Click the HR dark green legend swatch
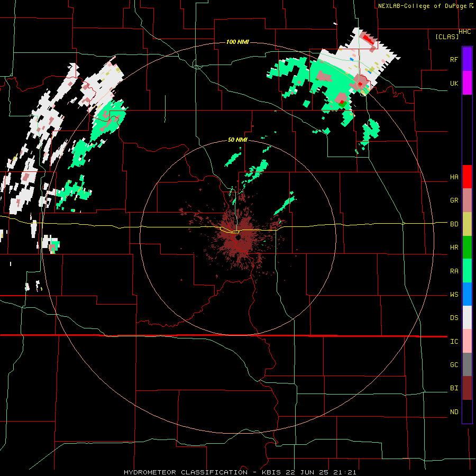476x476 pixels. point(467,248)
